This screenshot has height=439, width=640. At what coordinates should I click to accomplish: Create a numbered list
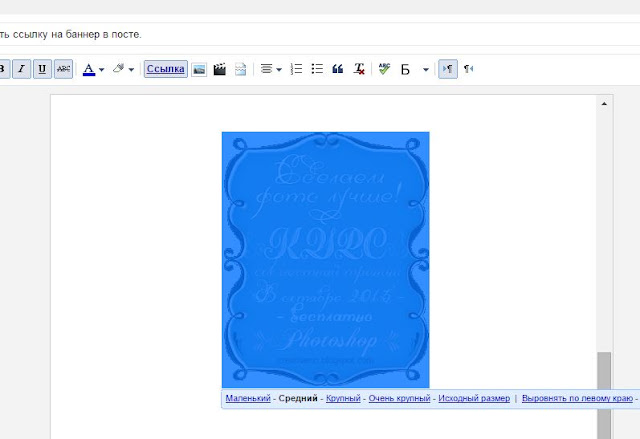[x=296, y=69]
